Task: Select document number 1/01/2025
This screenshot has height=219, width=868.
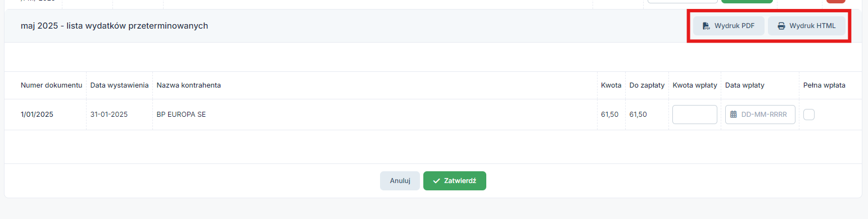Action: (x=37, y=115)
